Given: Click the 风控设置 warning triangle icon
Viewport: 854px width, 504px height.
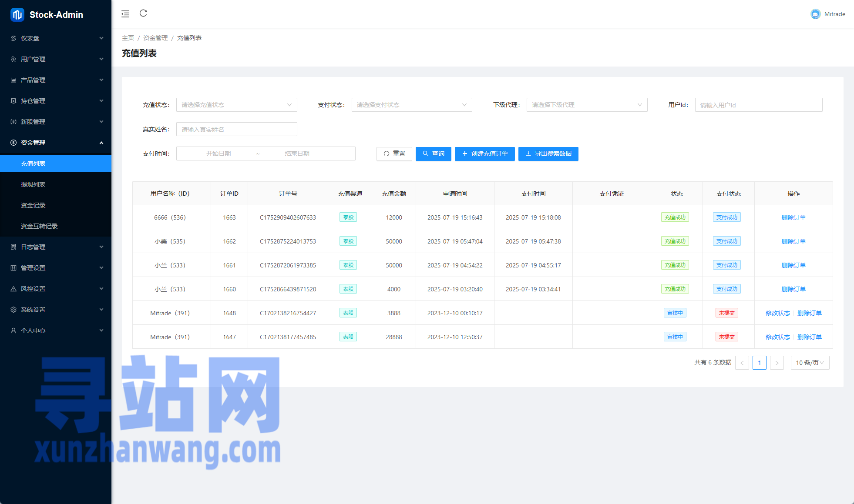Looking at the screenshot, I should pyautogui.click(x=13, y=289).
